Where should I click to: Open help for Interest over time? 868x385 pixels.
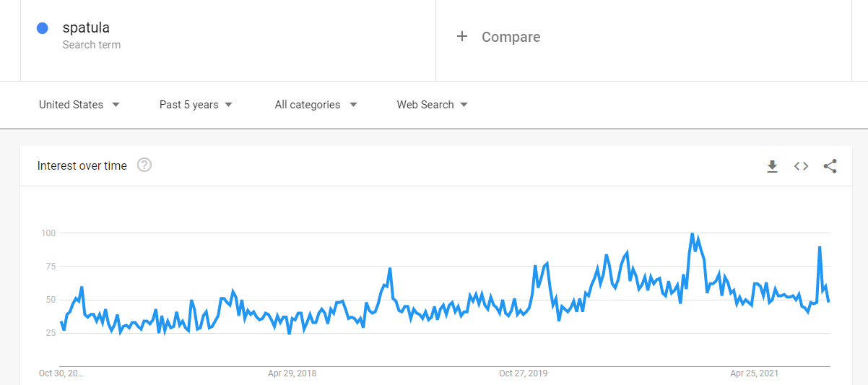pyautogui.click(x=144, y=165)
